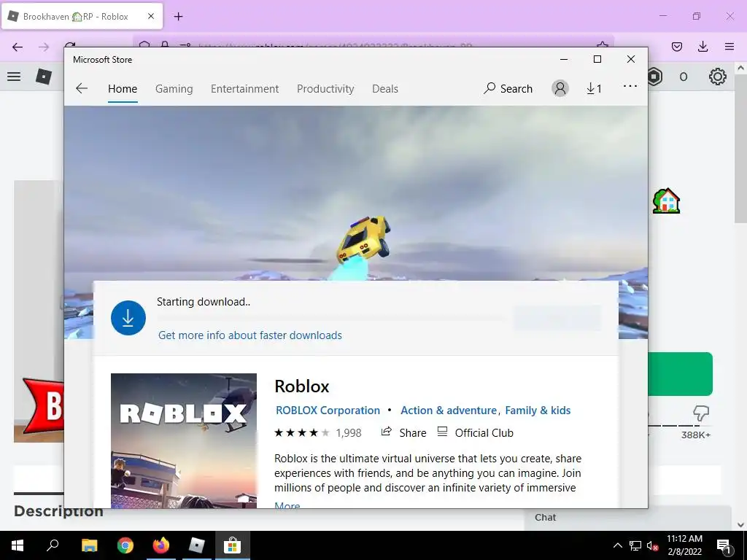Click the Roblox app thumbnail image
The image size is (747, 560).
tap(183, 440)
